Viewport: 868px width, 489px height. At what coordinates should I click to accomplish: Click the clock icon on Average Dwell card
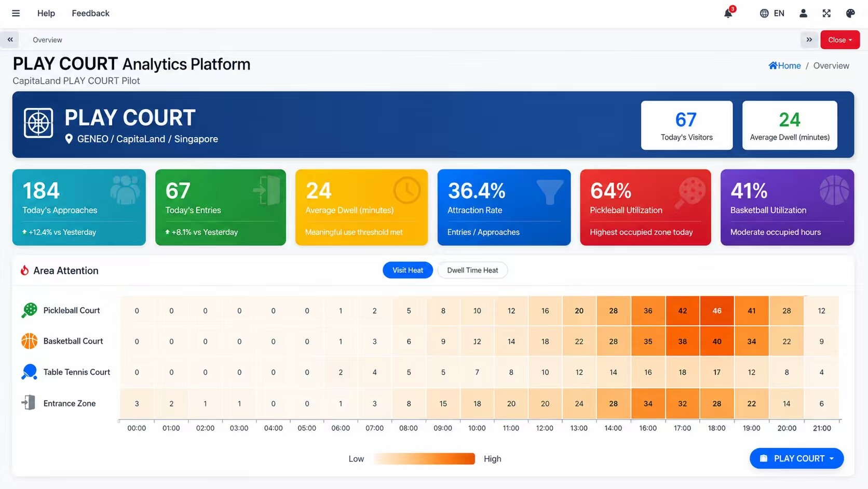point(407,191)
